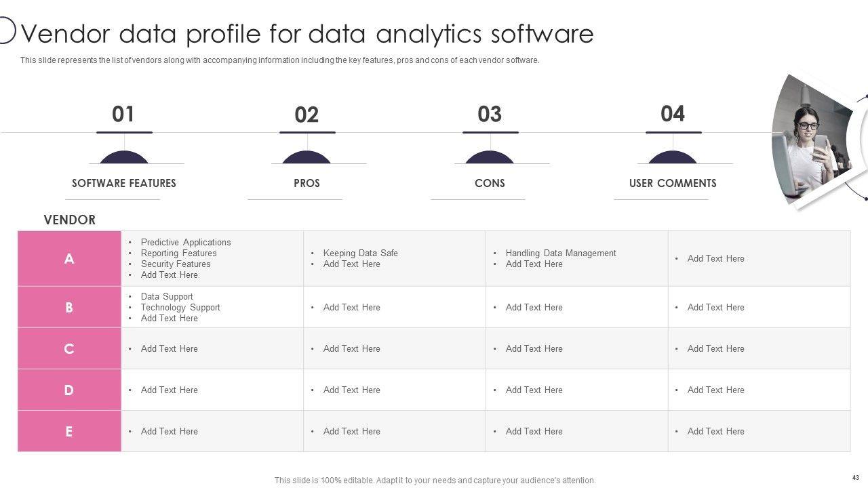Select the pink Vendor B cell

pyautogui.click(x=69, y=307)
